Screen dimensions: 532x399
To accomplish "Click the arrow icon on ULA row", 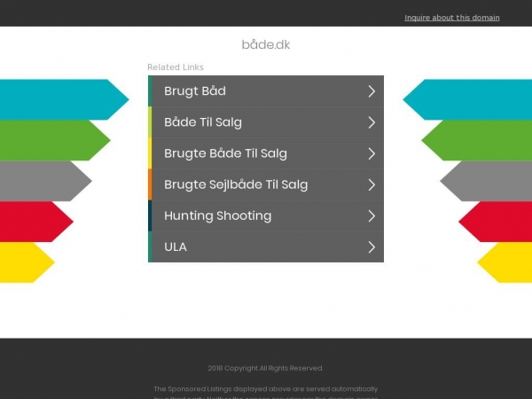I will click(x=372, y=246).
